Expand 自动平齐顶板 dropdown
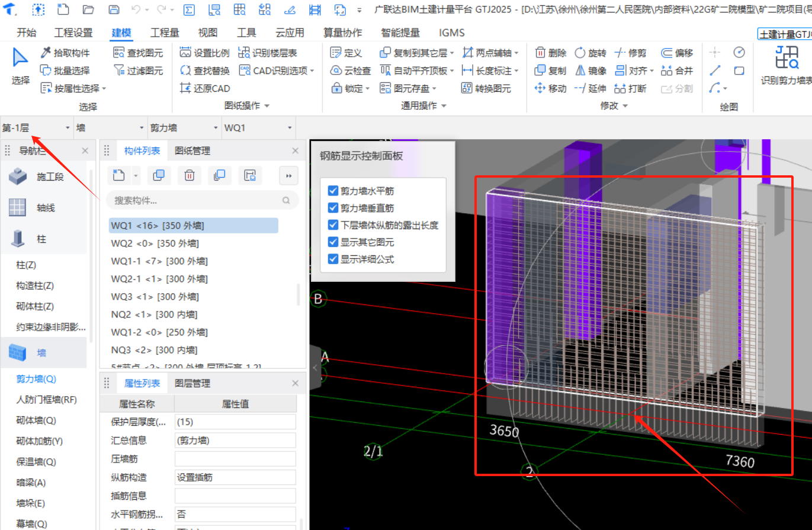This screenshot has height=530, width=812. pyautogui.click(x=452, y=71)
